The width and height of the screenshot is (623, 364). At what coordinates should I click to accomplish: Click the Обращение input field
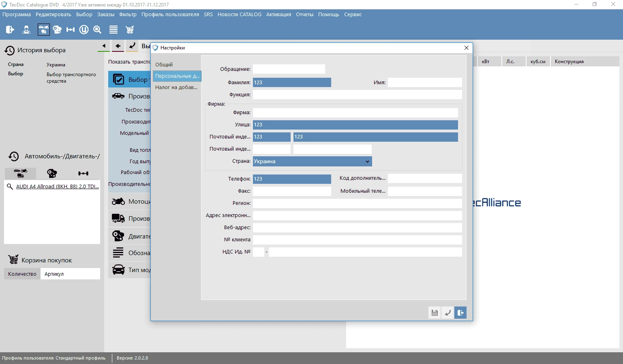[x=289, y=69]
